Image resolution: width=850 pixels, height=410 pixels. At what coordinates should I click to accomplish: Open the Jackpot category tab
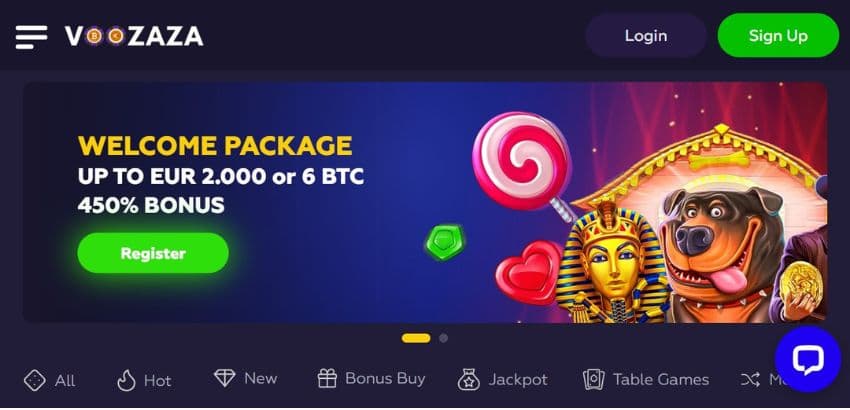point(503,380)
